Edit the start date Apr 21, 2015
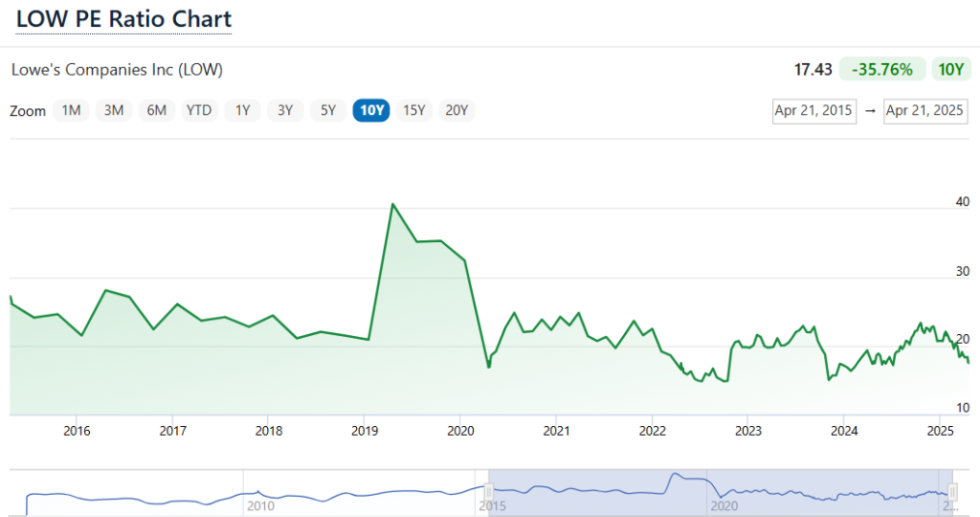 click(x=813, y=111)
